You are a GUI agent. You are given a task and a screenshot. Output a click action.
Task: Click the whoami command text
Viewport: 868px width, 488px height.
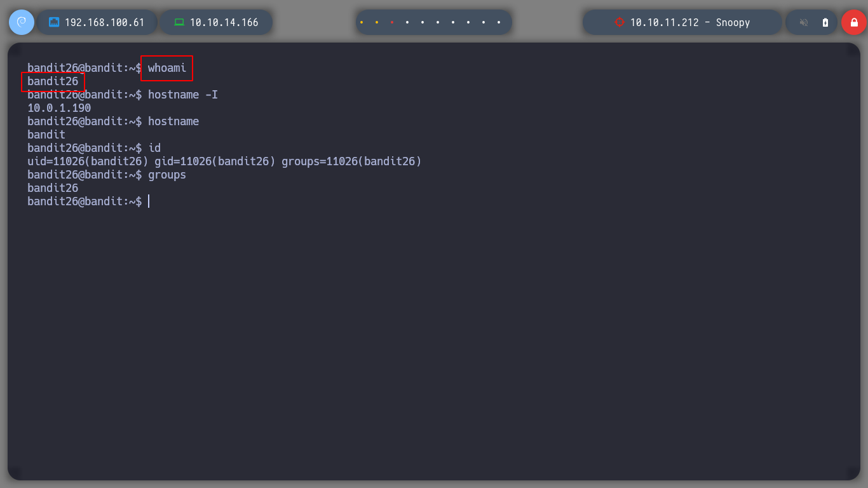point(167,68)
